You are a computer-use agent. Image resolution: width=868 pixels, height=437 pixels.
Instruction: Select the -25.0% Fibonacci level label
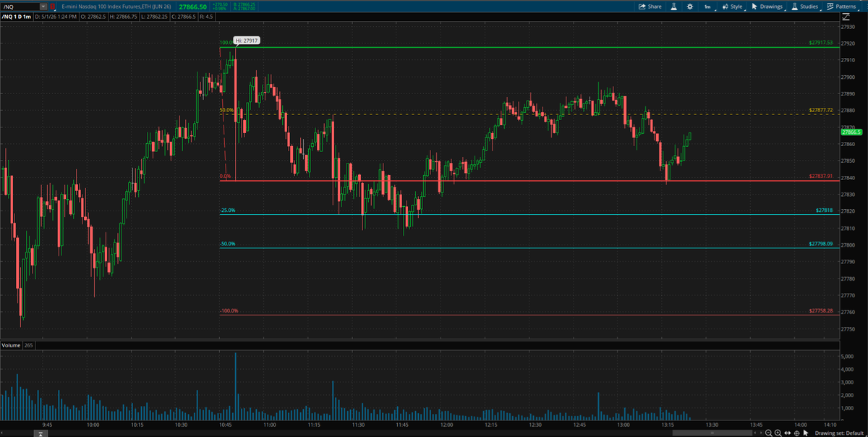click(227, 210)
